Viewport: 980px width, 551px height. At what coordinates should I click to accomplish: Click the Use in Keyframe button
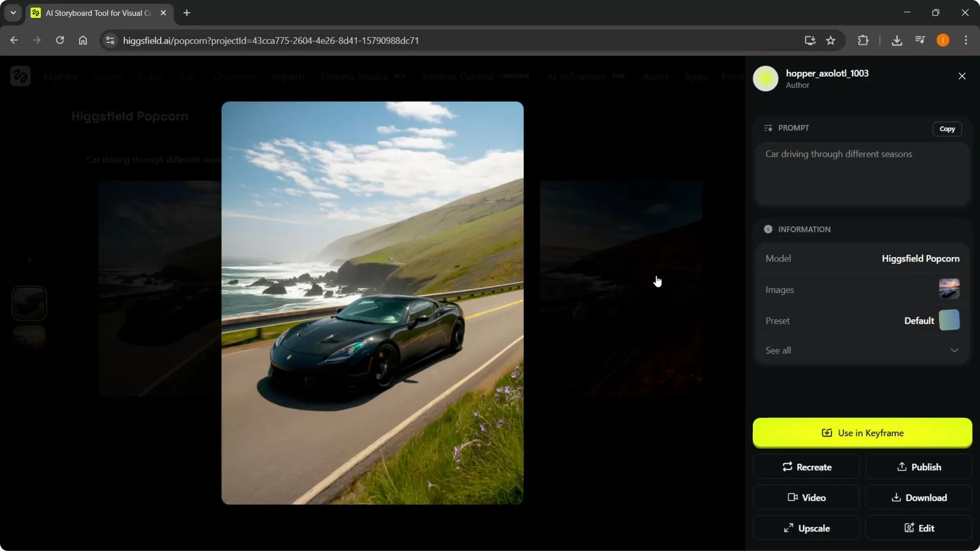pyautogui.click(x=862, y=433)
